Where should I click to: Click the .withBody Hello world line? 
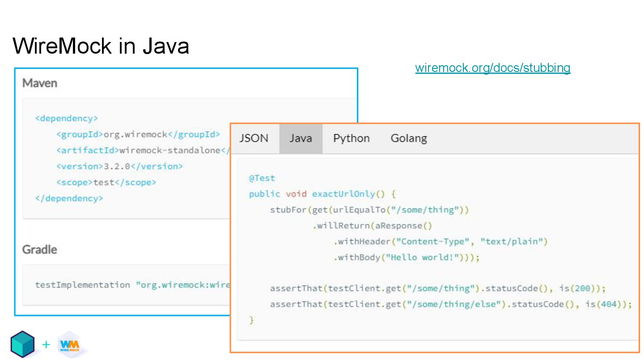pos(407,257)
